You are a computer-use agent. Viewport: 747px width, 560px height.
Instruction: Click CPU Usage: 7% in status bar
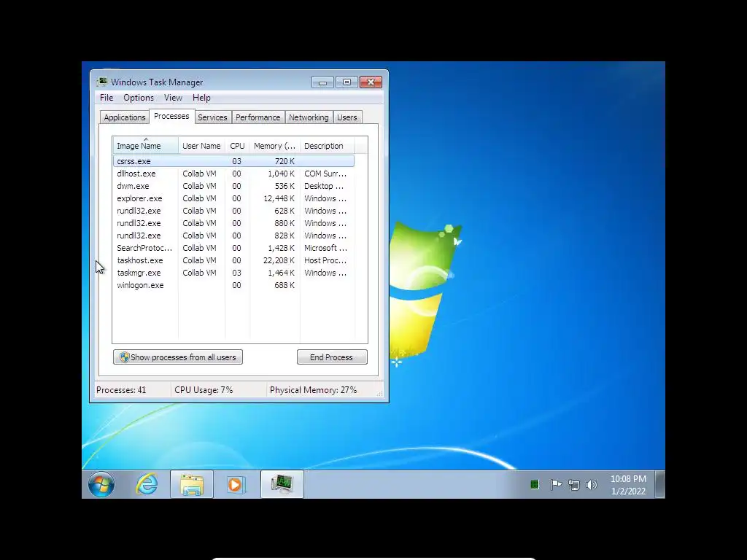click(x=204, y=390)
